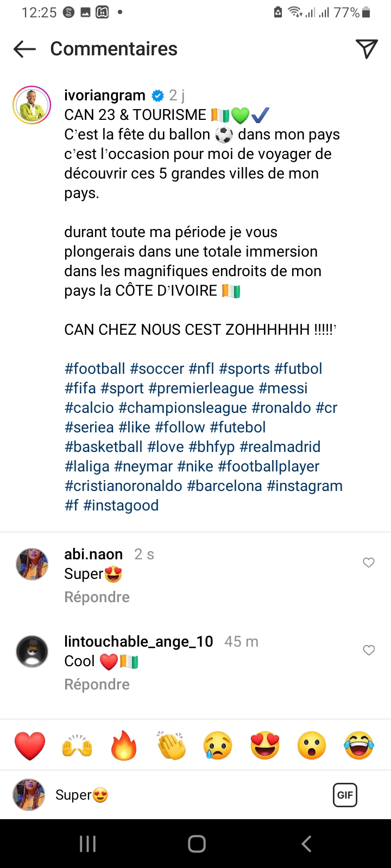The height and width of the screenshot is (868, 391).
Task: Reply to abi.naon's comment via Répondre
Action: click(97, 597)
